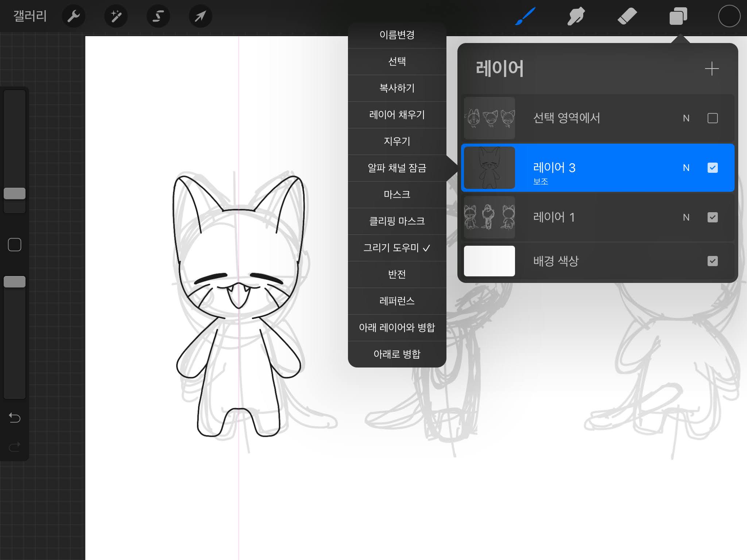Open blend mode N of 레이어 3
The width and height of the screenshot is (747, 560).
click(x=686, y=168)
